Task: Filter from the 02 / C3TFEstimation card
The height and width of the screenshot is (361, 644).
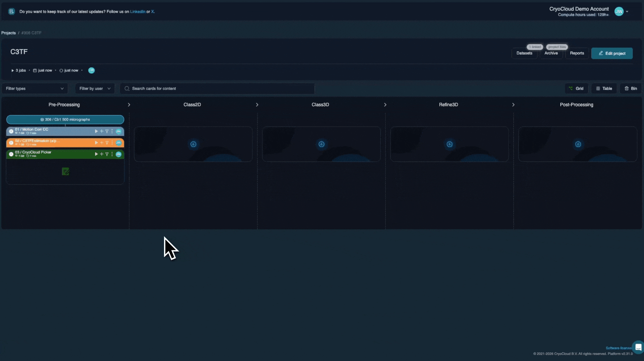Action: (107, 143)
